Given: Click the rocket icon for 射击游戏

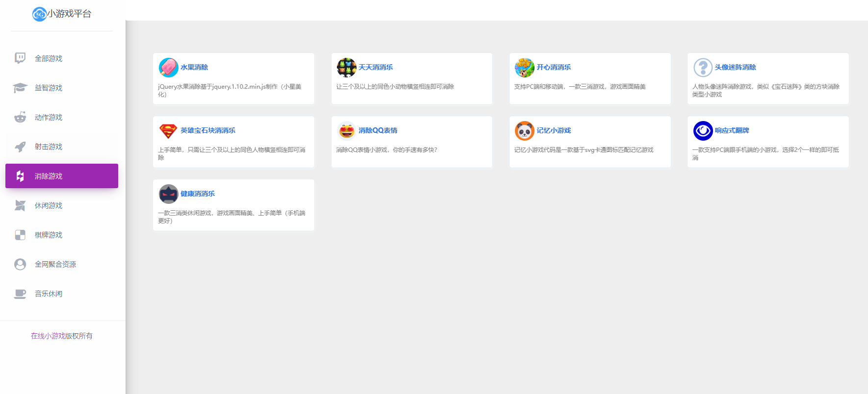Looking at the screenshot, I should (20, 147).
